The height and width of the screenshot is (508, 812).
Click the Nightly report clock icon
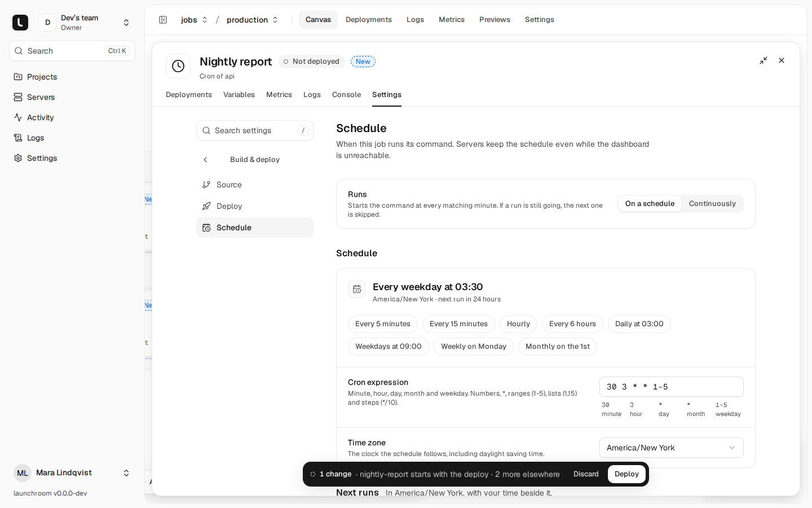[x=178, y=66]
